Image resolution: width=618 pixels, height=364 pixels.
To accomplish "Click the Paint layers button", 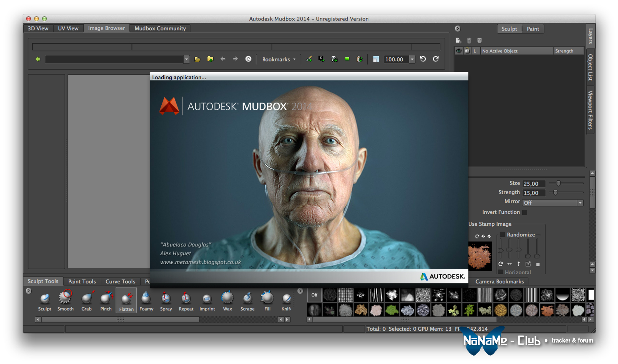I will click(x=533, y=29).
